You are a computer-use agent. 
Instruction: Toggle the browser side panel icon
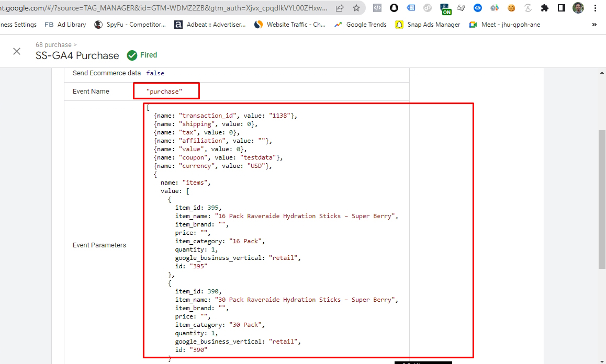point(561,8)
